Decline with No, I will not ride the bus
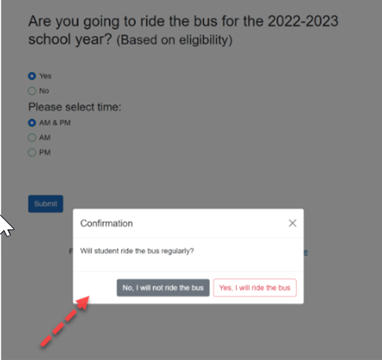The height and width of the screenshot is (360, 382). click(163, 288)
